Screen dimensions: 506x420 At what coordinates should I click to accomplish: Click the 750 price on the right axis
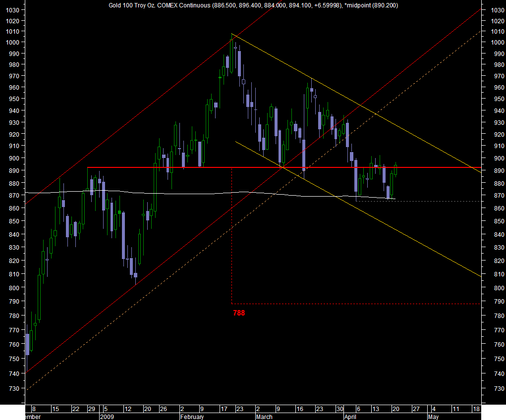pos(499,359)
